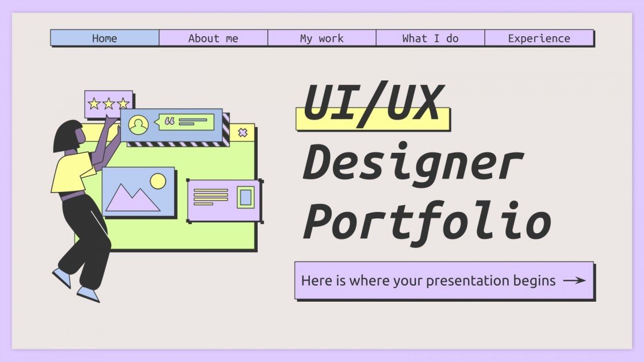Click the X close icon on the yellow tab
Image resolution: width=644 pixels, height=362 pixels.
click(x=243, y=132)
